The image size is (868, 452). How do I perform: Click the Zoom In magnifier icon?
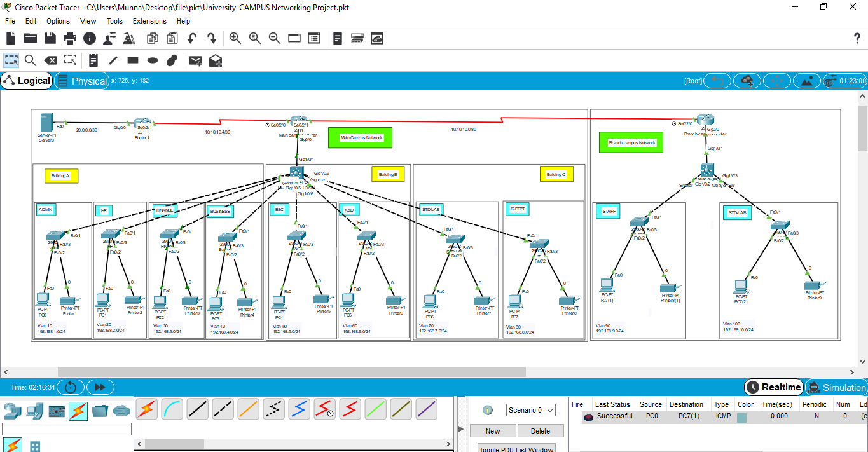(x=235, y=38)
